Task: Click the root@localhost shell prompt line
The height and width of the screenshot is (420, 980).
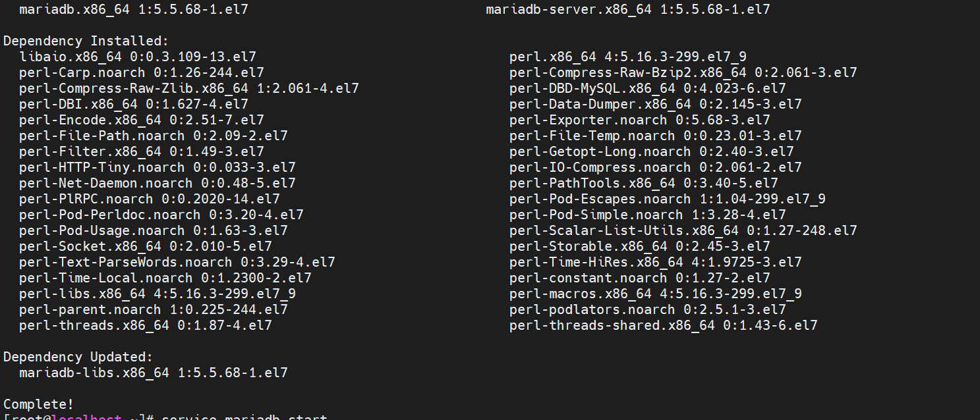Action: coord(165,417)
